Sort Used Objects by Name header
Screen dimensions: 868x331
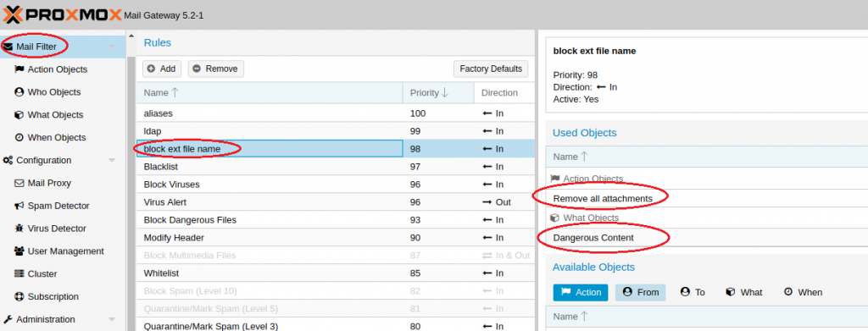706,157
